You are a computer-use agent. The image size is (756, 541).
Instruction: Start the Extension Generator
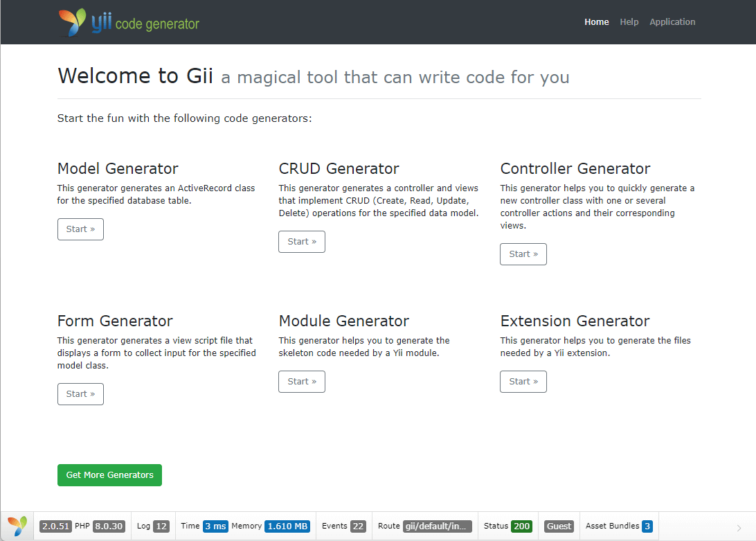click(x=523, y=382)
